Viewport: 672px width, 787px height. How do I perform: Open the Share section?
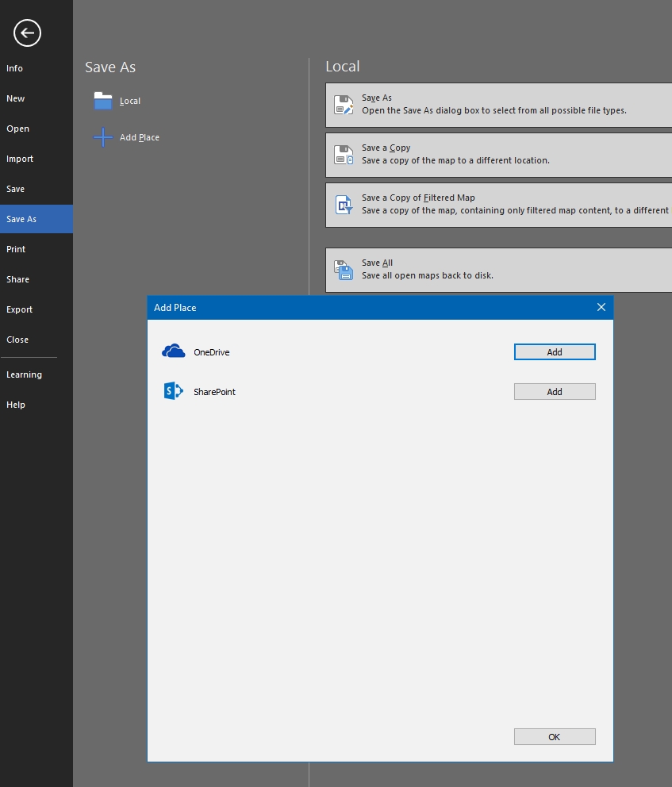coord(17,279)
